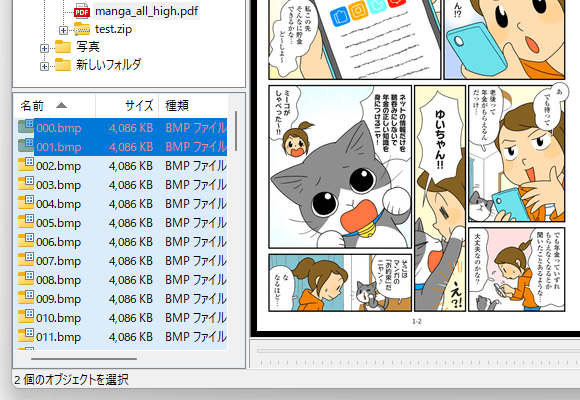Viewport: 580px width, 400px height.
Task: Click the sort arrow in 名前 header
Action: tap(61, 105)
